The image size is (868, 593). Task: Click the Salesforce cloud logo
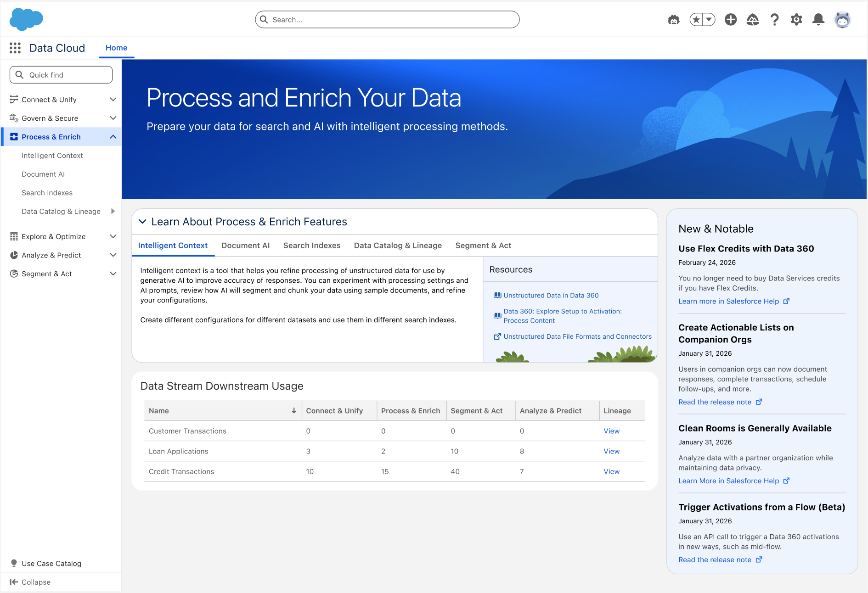click(26, 19)
